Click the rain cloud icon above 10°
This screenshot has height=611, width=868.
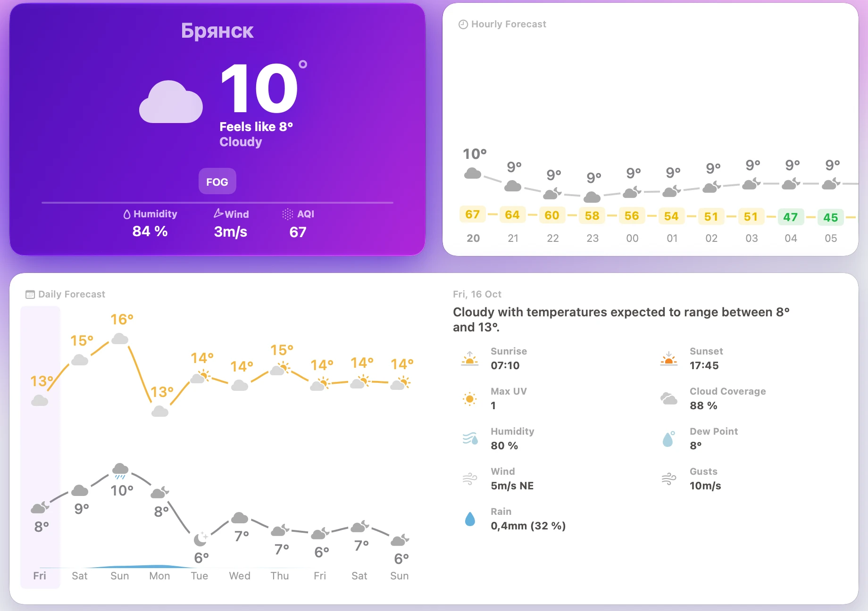point(120,470)
